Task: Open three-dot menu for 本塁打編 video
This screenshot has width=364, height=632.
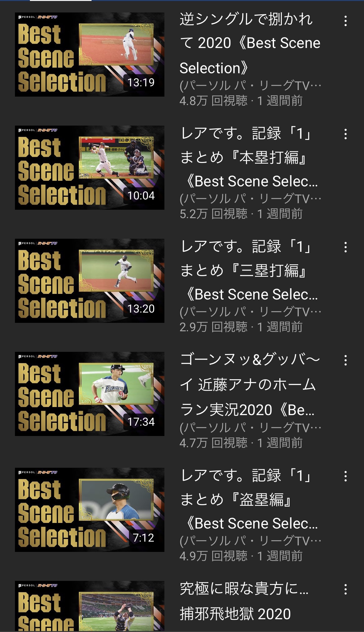Action: tap(345, 134)
